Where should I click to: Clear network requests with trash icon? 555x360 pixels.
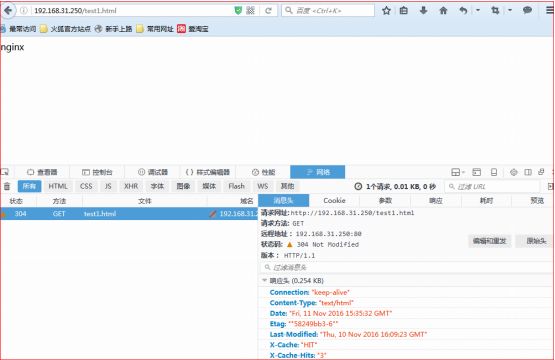tap(7, 186)
